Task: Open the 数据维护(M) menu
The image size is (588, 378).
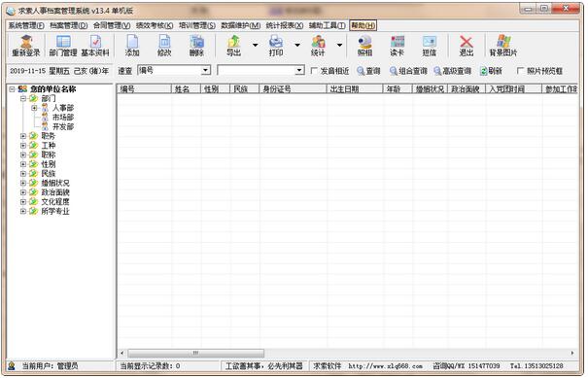Action: 241,25
